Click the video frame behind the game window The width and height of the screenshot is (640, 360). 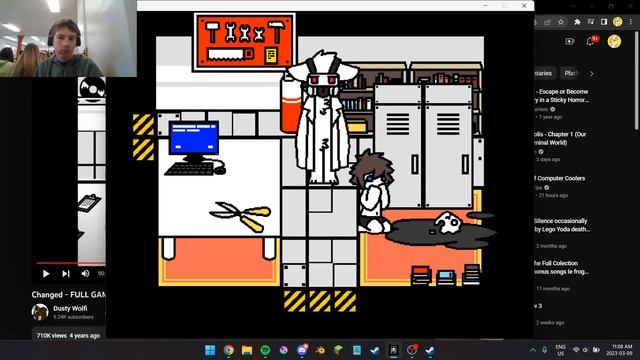[91, 171]
